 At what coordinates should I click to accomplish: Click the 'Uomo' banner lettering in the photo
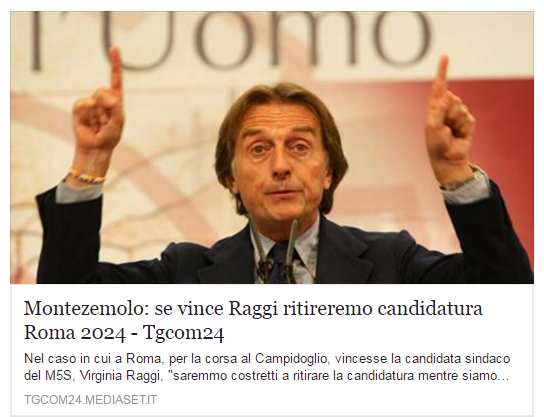229,40
